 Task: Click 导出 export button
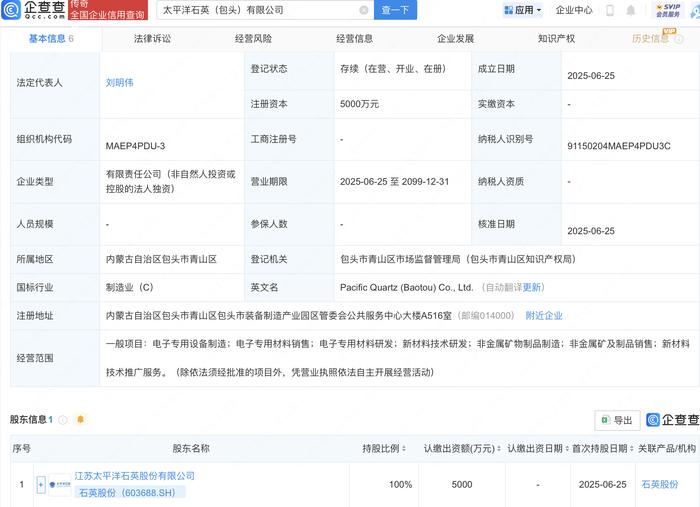tap(617, 420)
